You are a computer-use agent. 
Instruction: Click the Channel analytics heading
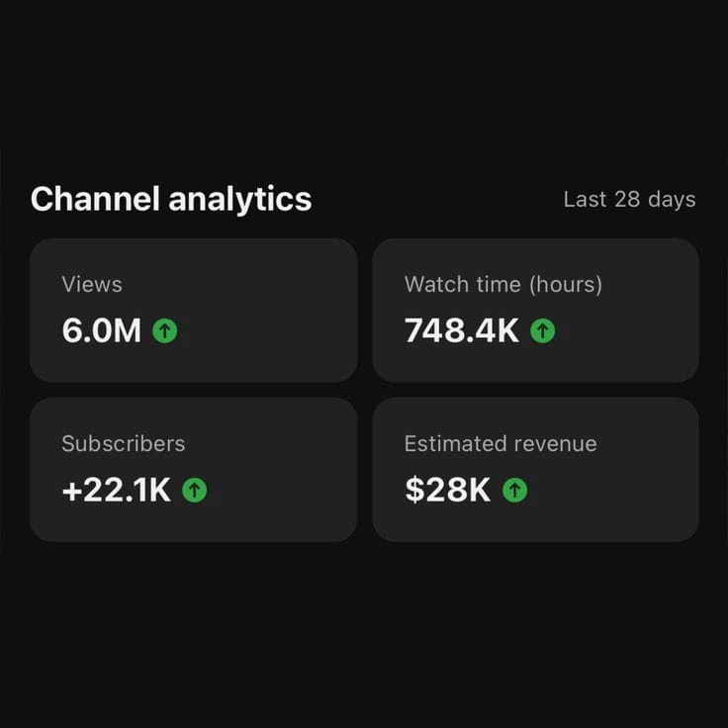click(171, 200)
